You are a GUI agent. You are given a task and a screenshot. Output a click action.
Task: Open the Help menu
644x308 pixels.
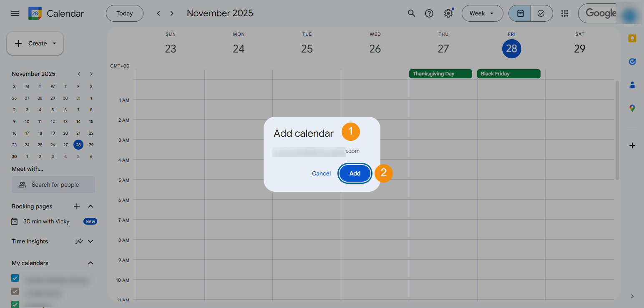pos(429,13)
